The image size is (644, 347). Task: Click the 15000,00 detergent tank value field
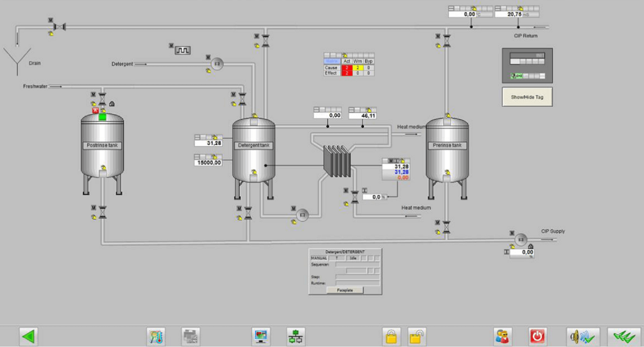[x=209, y=163]
